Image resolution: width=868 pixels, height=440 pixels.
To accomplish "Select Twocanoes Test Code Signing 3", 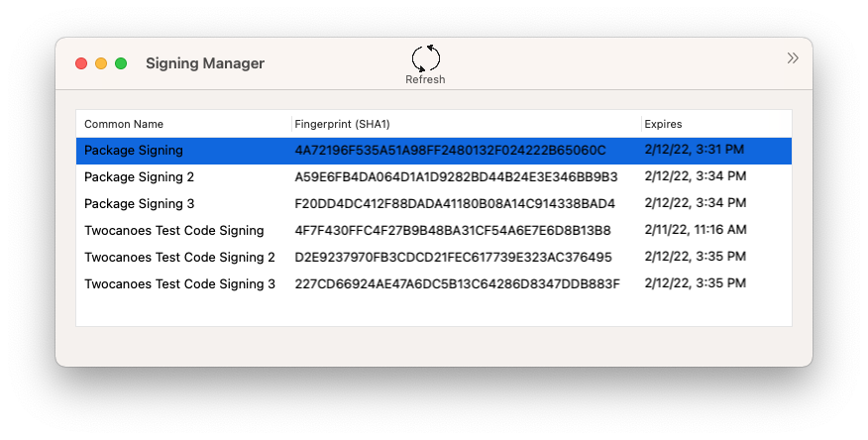I will pyautogui.click(x=433, y=284).
